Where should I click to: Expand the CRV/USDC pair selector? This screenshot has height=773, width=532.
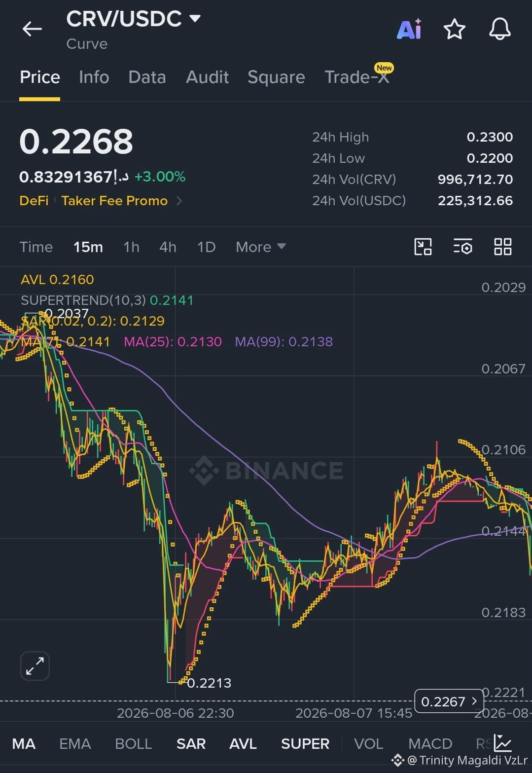pos(195,19)
